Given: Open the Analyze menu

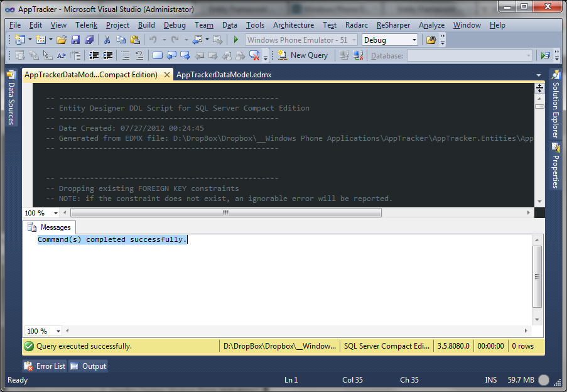Looking at the screenshot, I should pos(431,25).
